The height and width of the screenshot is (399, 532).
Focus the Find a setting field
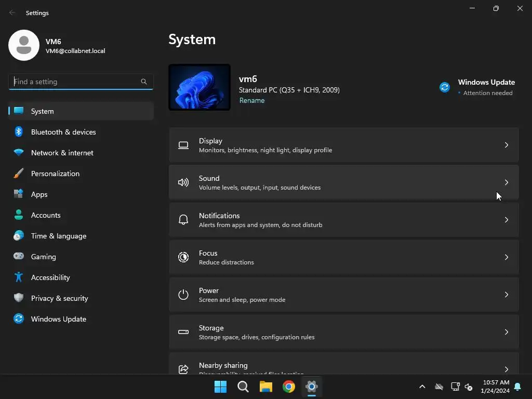[x=81, y=82]
